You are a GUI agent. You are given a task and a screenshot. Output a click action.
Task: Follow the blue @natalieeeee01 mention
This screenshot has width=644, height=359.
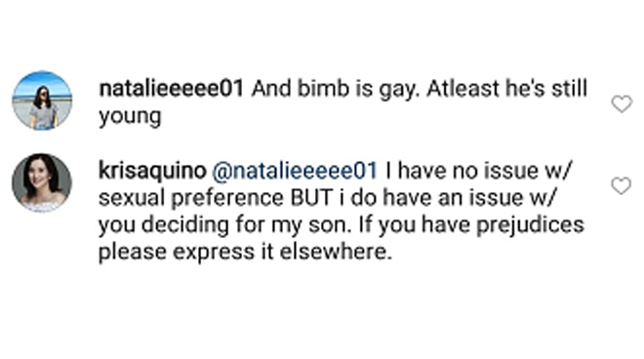[295, 171]
